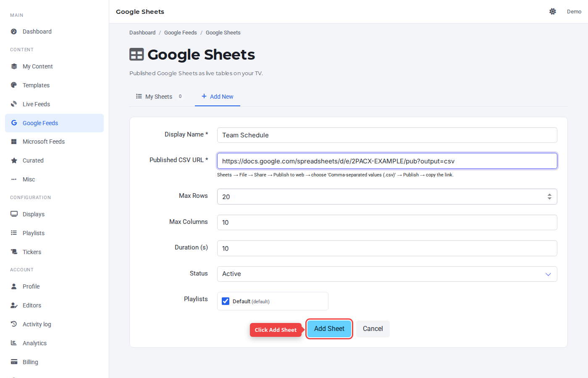Screen dimensions: 588x378
Task: Click the Published CSV URL field
Action: tap(387, 161)
